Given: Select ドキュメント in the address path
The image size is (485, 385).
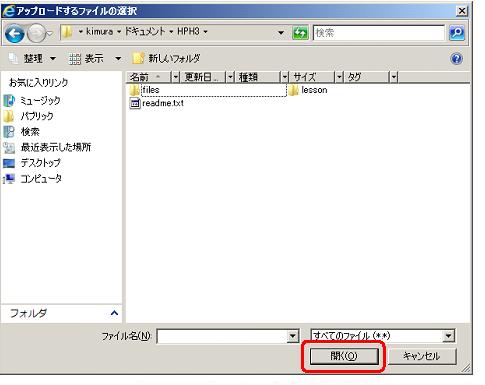Looking at the screenshot, I should [x=145, y=32].
